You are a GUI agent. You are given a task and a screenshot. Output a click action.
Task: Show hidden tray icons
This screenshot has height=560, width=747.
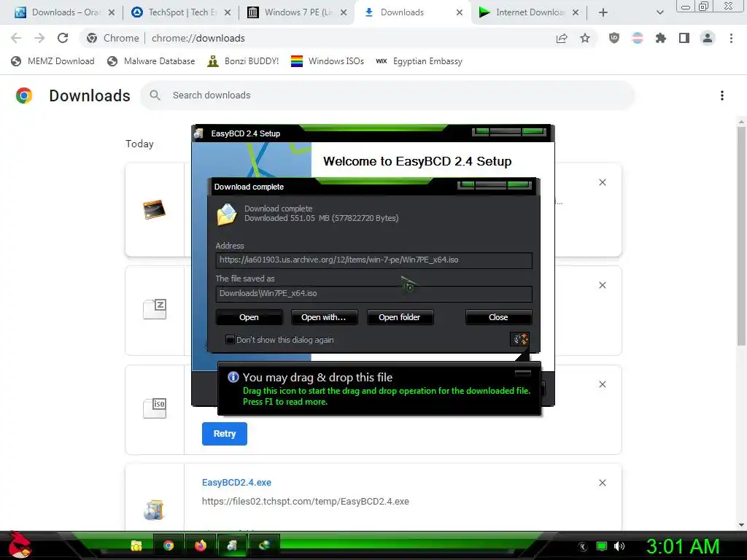click(583, 546)
